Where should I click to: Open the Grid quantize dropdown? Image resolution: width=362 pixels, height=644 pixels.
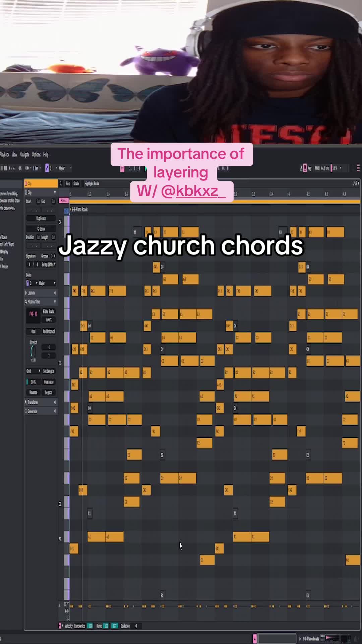[x=34, y=371]
